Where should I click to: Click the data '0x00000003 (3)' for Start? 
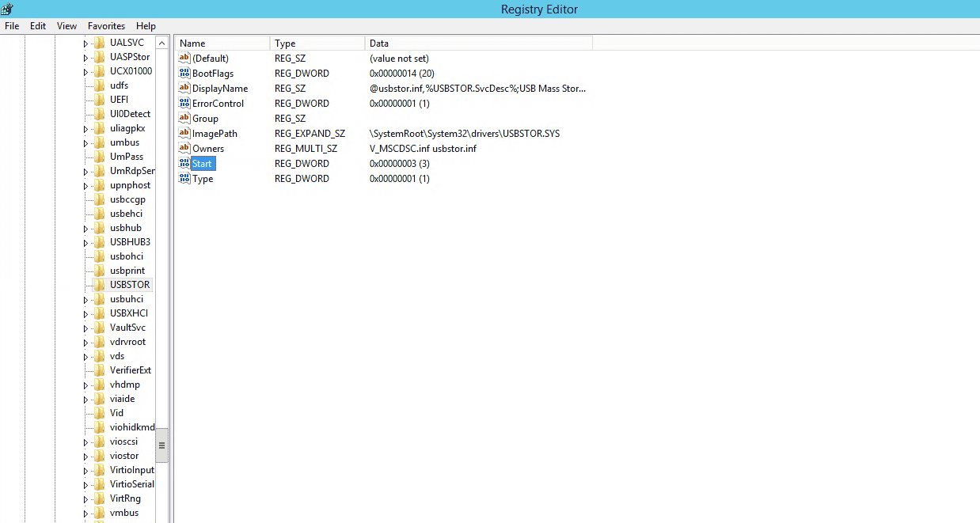(x=400, y=164)
